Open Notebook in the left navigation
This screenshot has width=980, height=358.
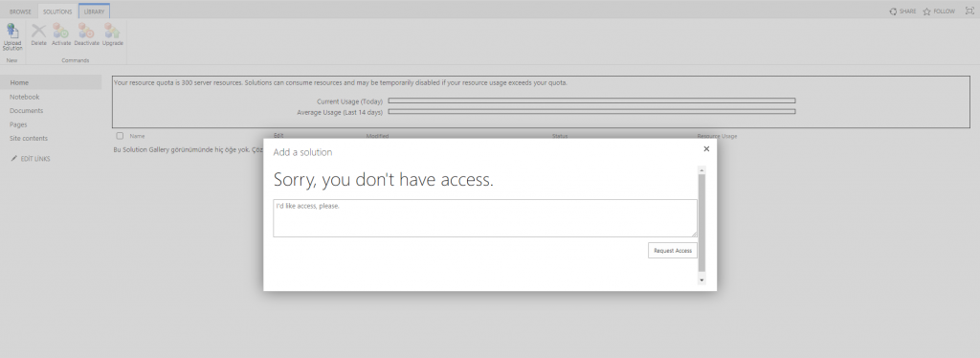(24, 97)
